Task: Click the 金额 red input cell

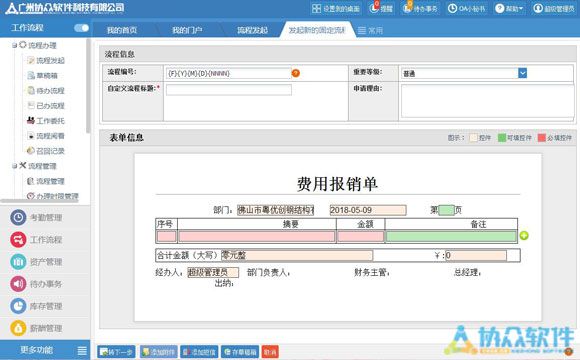Action: [x=361, y=236]
